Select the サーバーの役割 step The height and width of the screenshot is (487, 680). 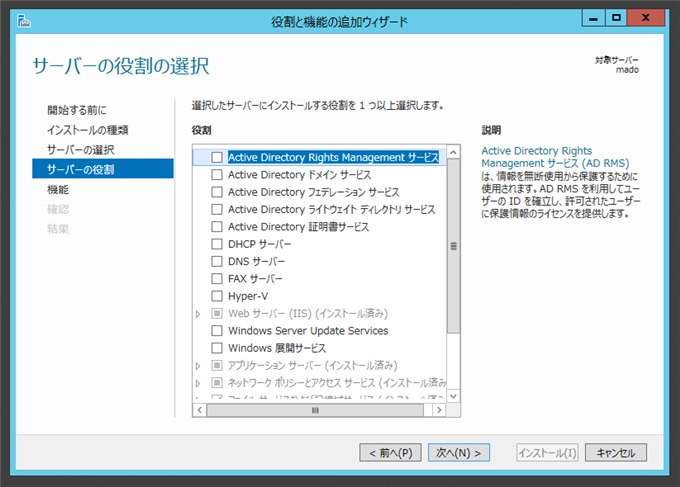(x=103, y=169)
